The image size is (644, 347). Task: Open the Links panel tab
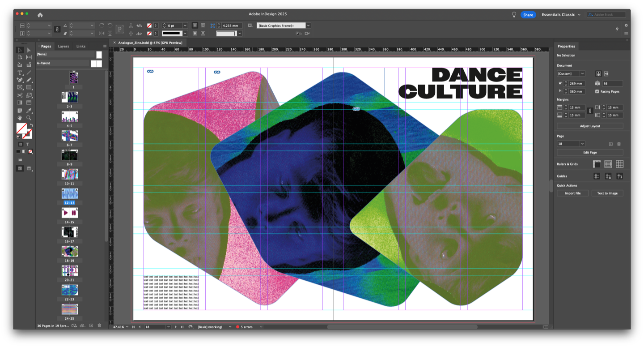[80, 46]
